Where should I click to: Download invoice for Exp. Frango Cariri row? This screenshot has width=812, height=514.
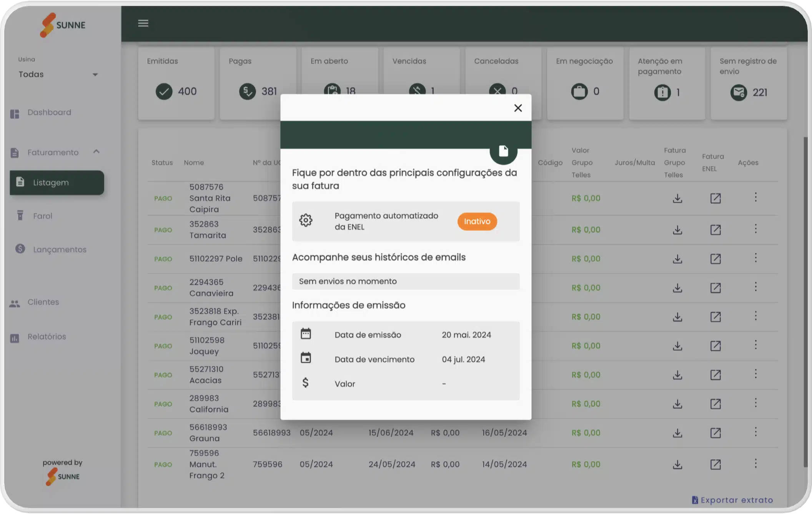[677, 317]
